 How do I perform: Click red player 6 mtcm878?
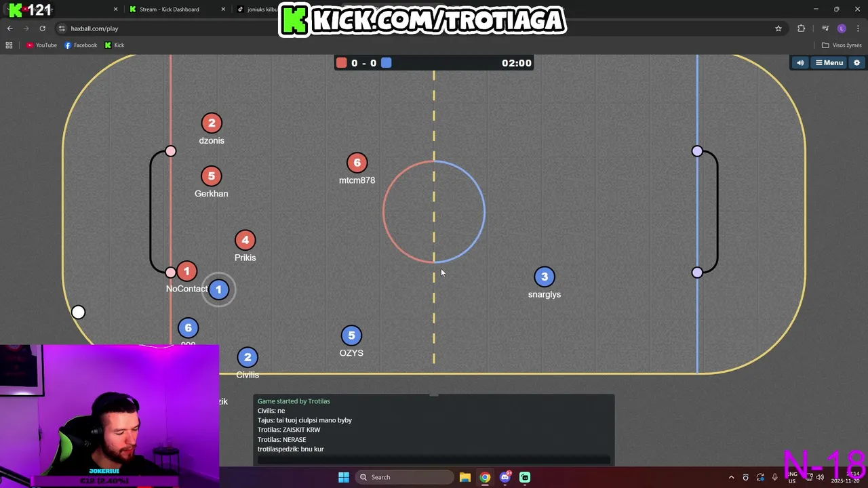(x=357, y=163)
